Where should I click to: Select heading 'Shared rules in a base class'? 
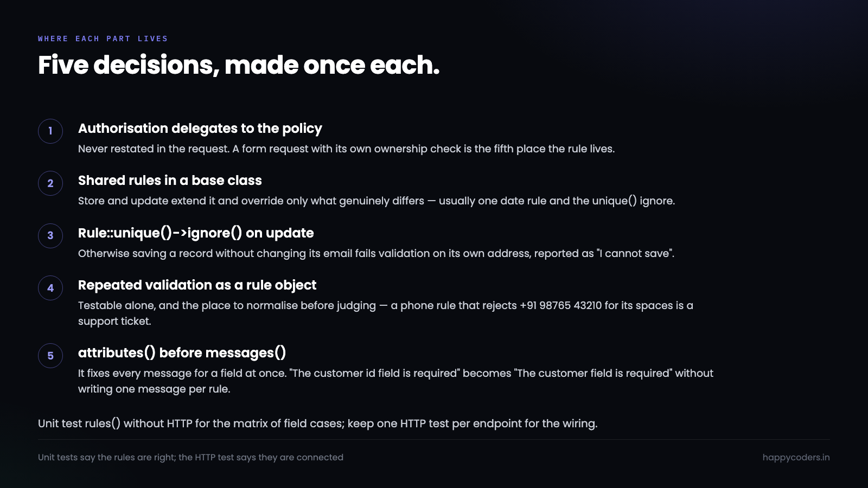pyautogui.click(x=170, y=181)
